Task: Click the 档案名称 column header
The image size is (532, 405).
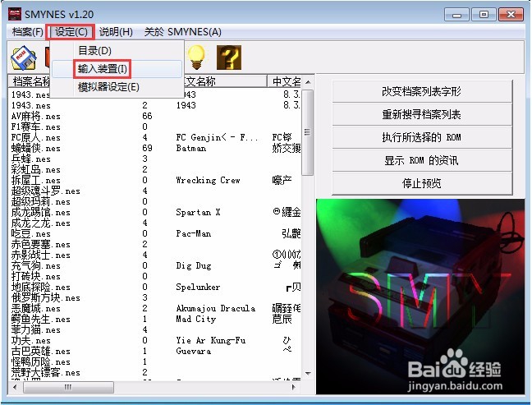Action: click(30, 81)
